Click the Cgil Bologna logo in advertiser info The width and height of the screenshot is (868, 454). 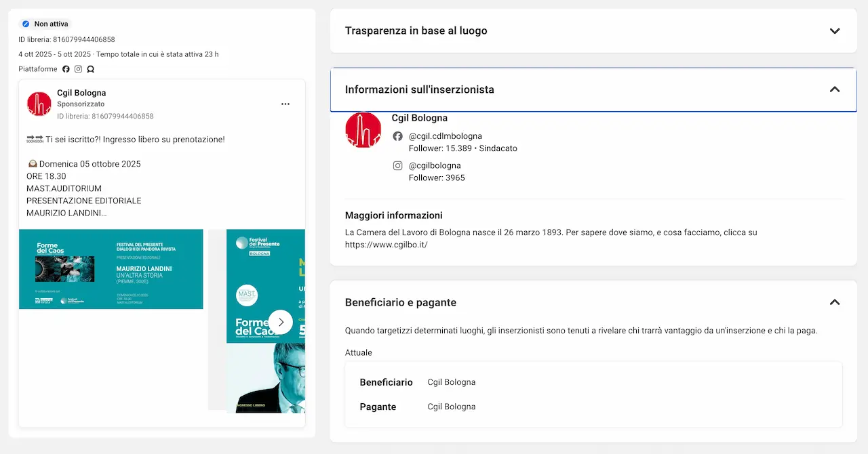(363, 129)
